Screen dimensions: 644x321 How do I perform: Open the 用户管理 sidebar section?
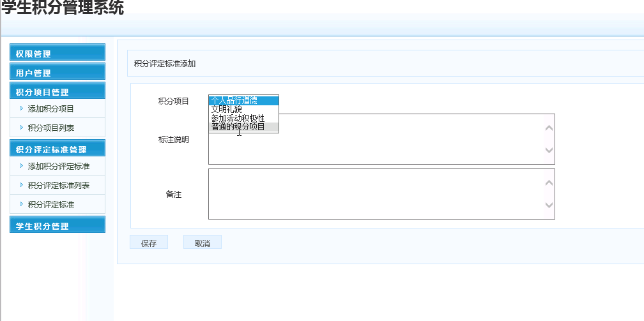(57, 71)
